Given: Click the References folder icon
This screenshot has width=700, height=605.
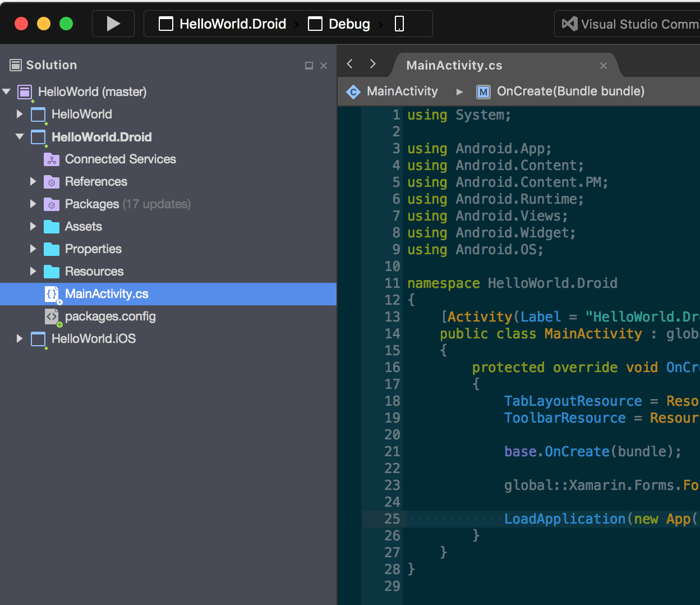Looking at the screenshot, I should 52,181.
